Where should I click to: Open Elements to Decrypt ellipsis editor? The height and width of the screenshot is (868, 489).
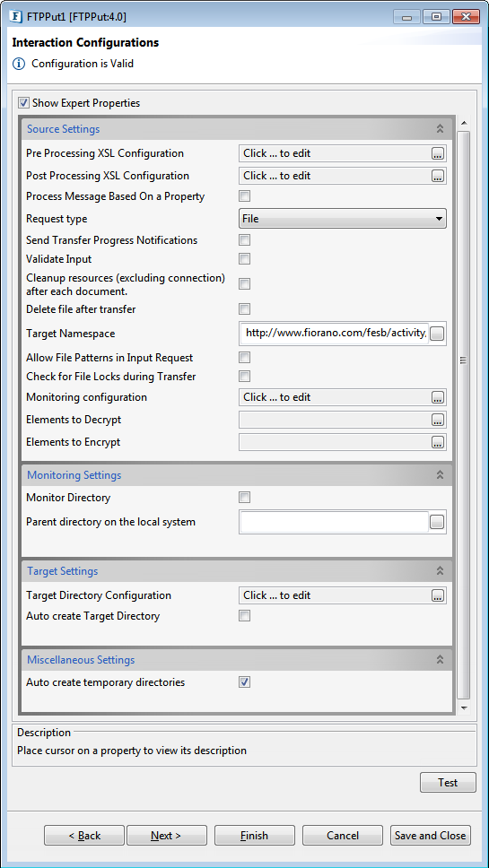[x=438, y=421]
